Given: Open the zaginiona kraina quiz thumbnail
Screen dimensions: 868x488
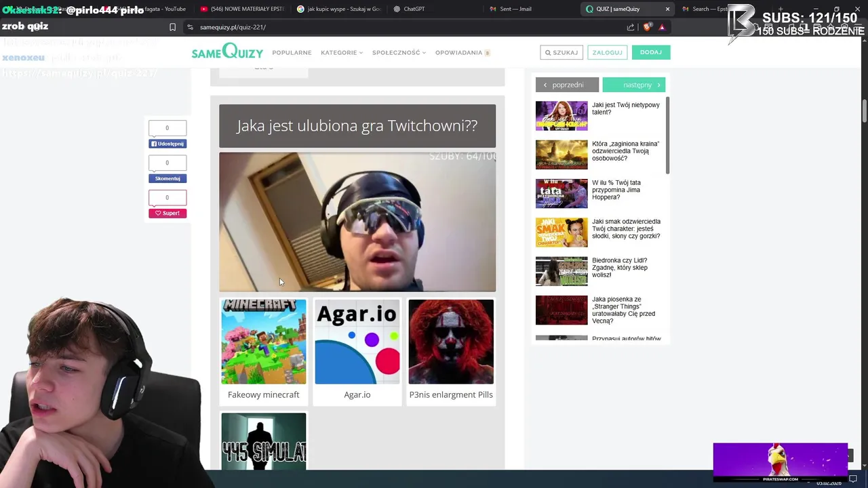Looking at the screenshot, I should [x=561, y=155].
